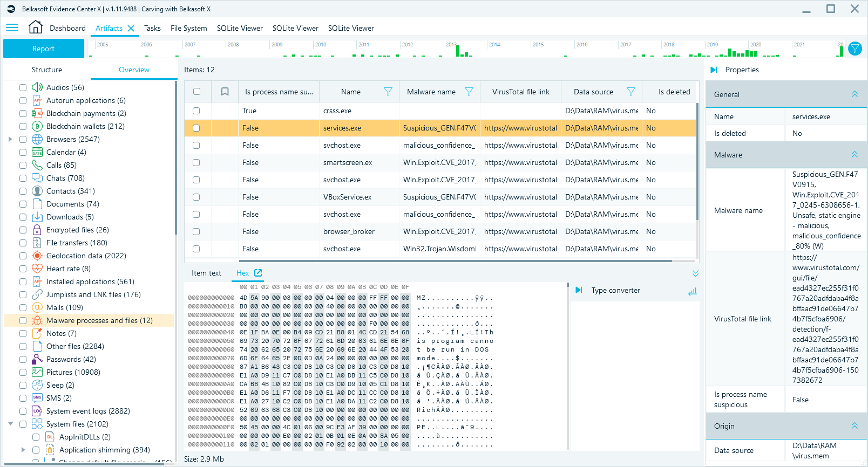868x467 pixels.
Task: Open VirusTotal link for VBoxService.exe row
Action: tap(520, 197)
